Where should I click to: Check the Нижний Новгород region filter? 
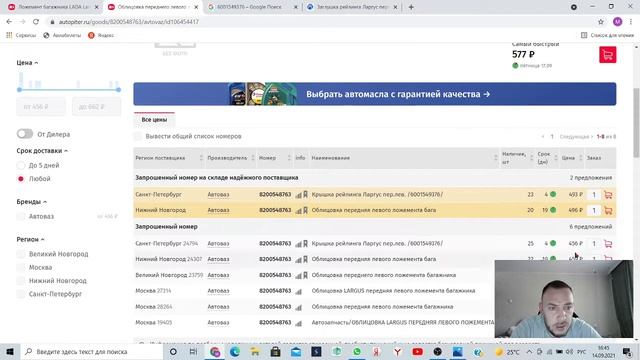(21, 281)
